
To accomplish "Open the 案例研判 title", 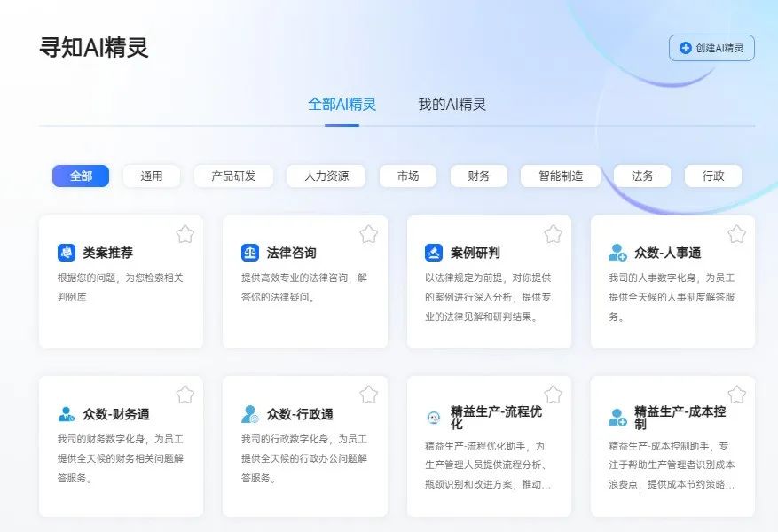I will coord(475,253).
